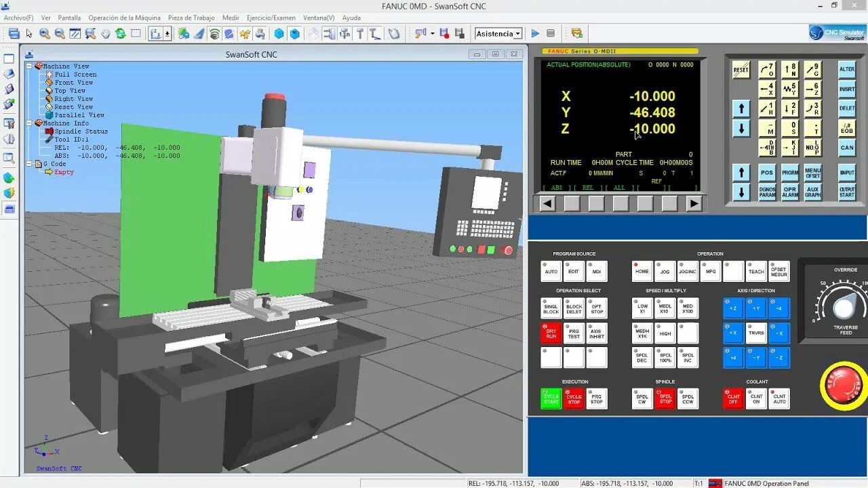Viewport: 868px width, 488px height.
Task: Click the first blue hexagon workpiece icon
Action: coord(279,33)
